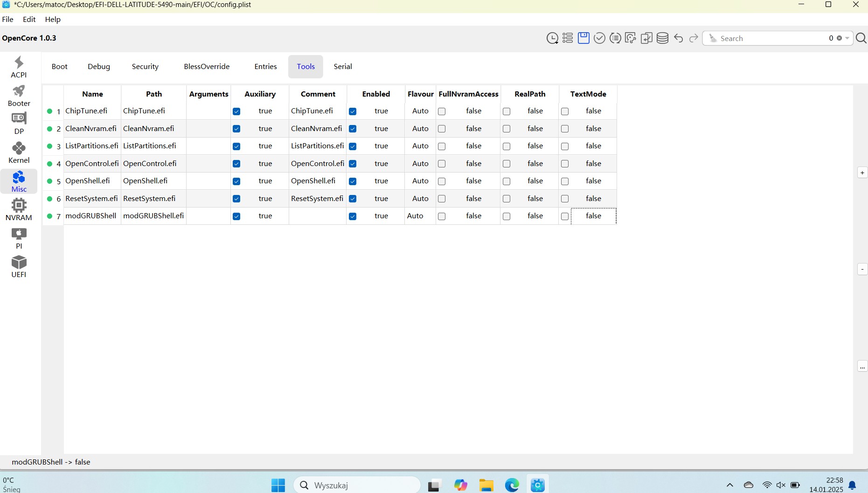The width and height of the screenshot is (868, 493).
Task: Open the ACPI section in sidebar
Action: click(19, 67)
